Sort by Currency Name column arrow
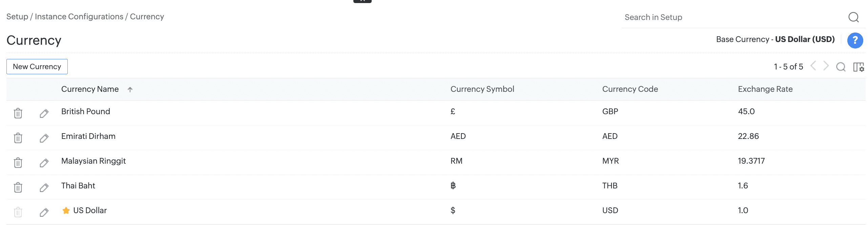 (130, 89)
